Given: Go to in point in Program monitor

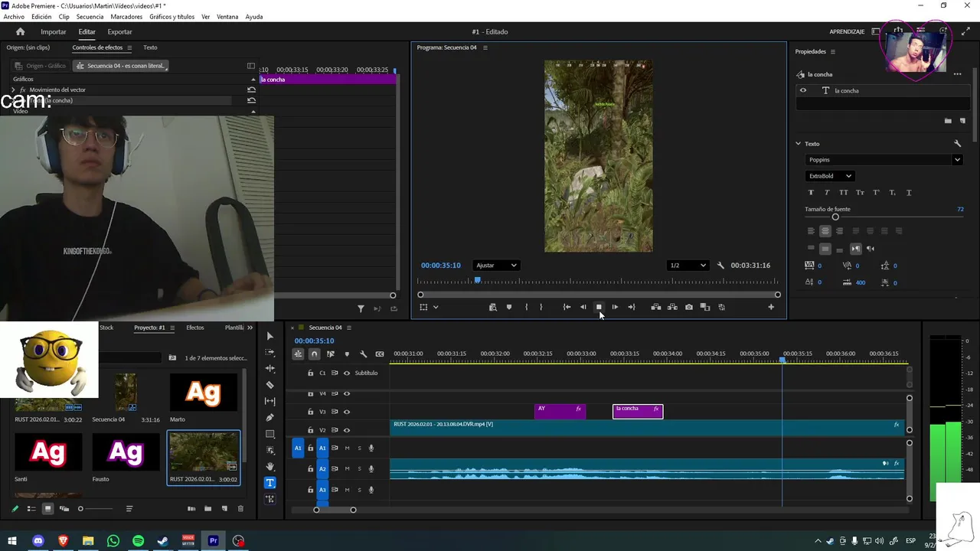Looking at the screenshot, I should tap(567, 307).
